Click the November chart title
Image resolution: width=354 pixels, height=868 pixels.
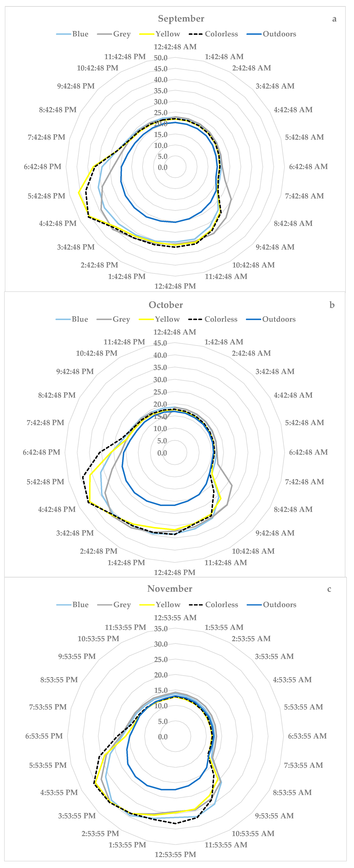[170, 588]
